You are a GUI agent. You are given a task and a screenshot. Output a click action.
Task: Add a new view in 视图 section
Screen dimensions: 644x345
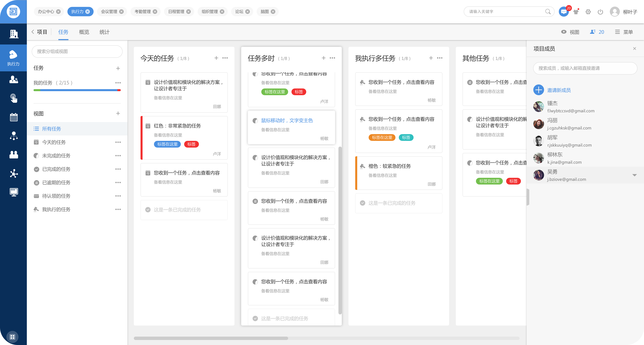tap(118, 113)
